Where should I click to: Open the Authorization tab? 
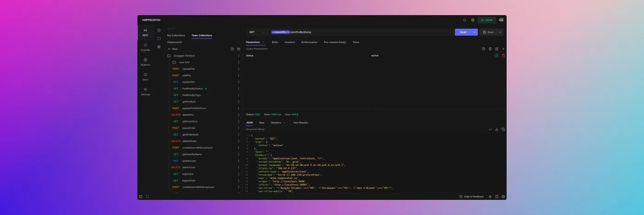point(309,42)
